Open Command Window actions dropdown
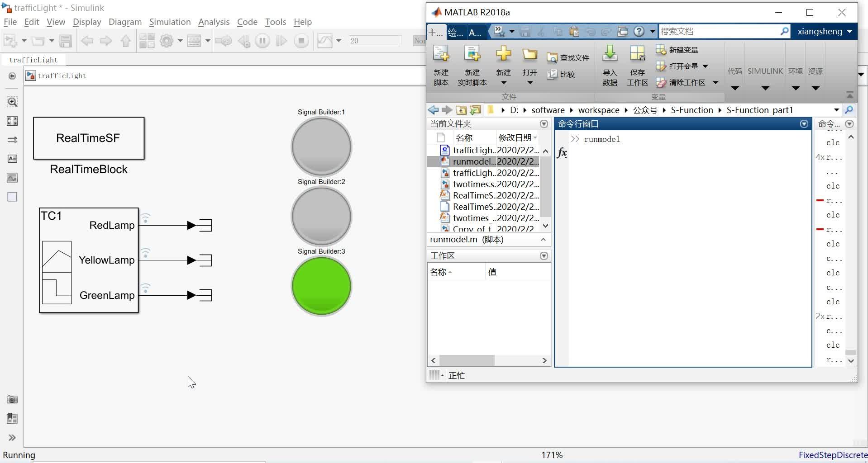 (804, 124)
